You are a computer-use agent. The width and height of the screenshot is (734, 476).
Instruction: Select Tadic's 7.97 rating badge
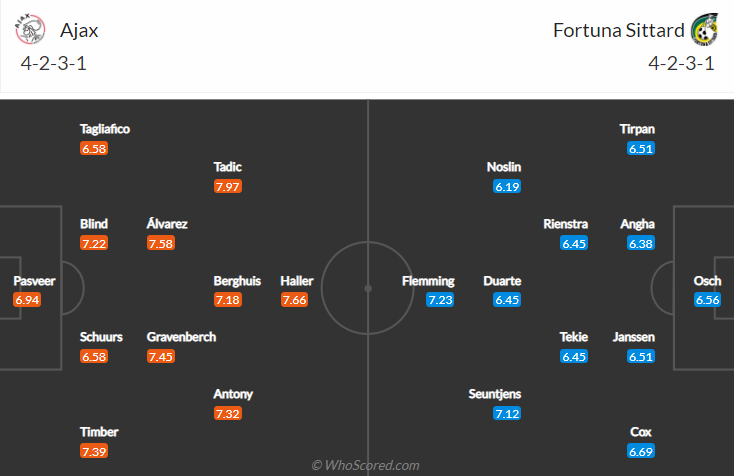[227, 186]
